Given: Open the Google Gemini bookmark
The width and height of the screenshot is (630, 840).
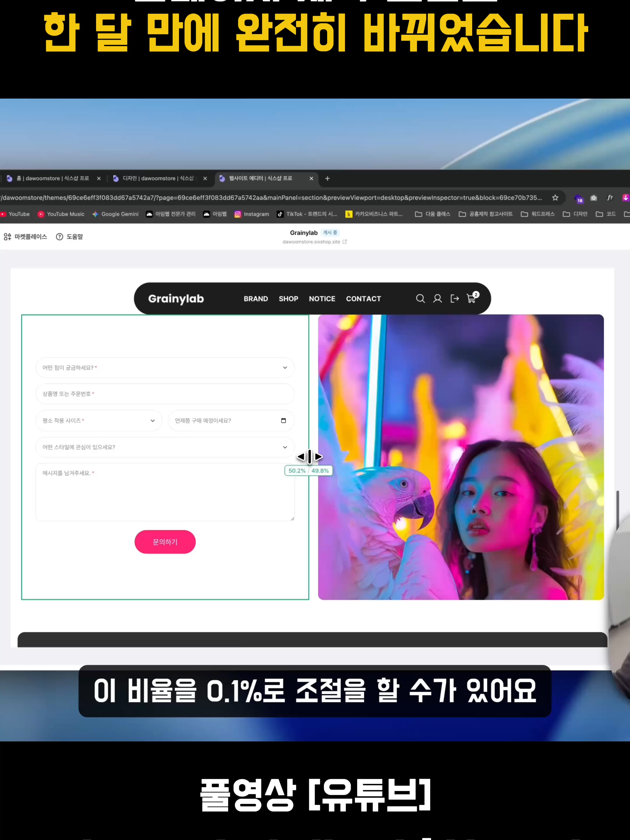Looking at the screenshot, I should (x=116, y=214).
